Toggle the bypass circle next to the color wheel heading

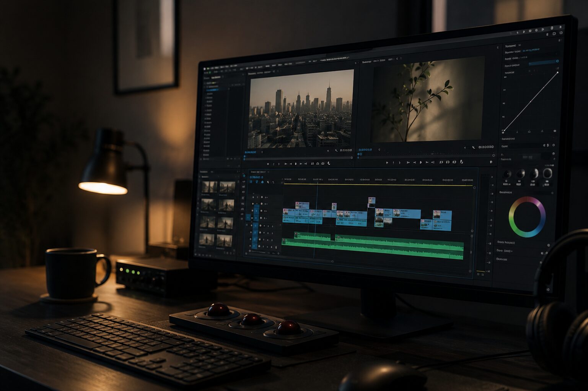pos(552,193)
